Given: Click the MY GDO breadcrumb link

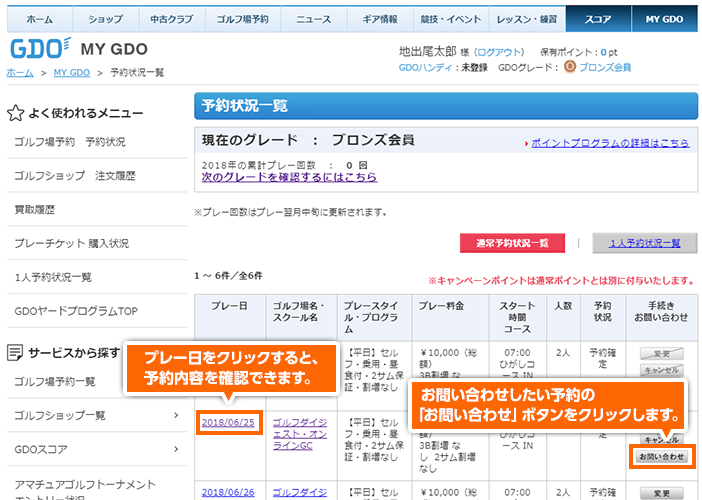Looking at the screenshot, I should click(72, 73).
